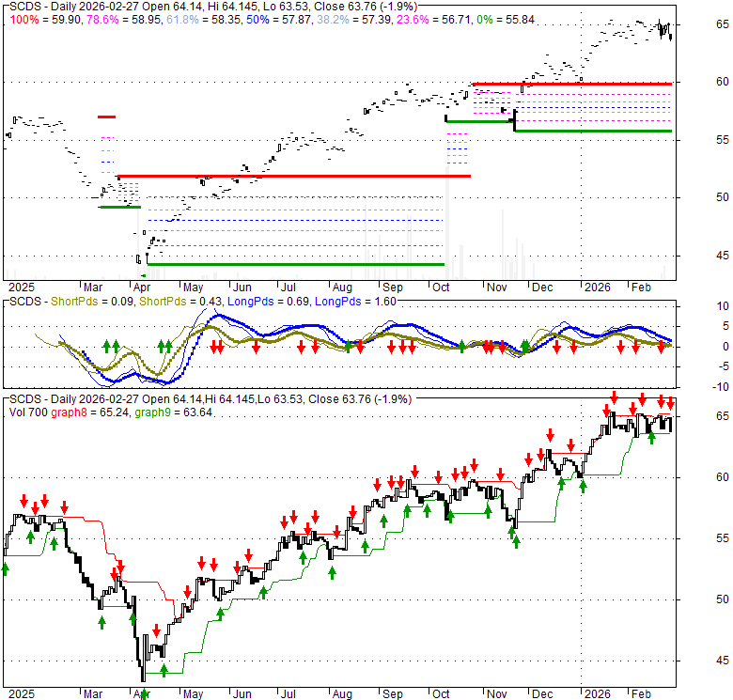Click the '100% = 59.90' Fibonacci label

point(46,20)
